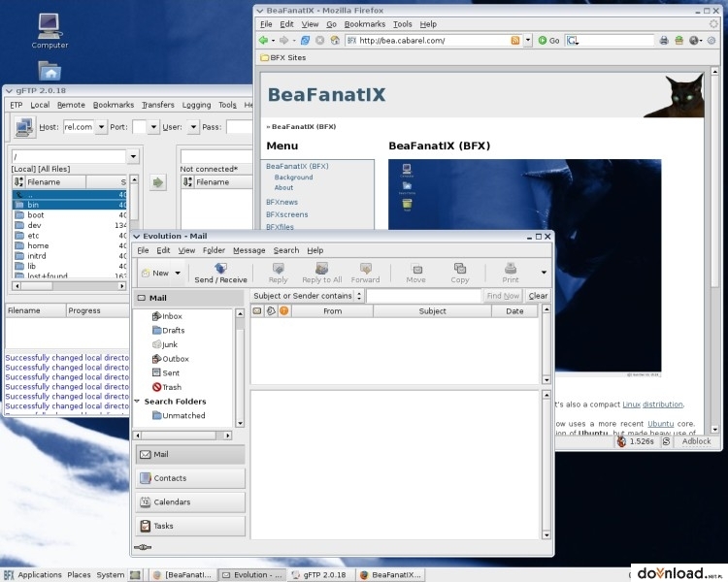Click the Ubuntu link in page text
Image resolution: width=728 pixels, height=582 pixels.
(660, 423)
